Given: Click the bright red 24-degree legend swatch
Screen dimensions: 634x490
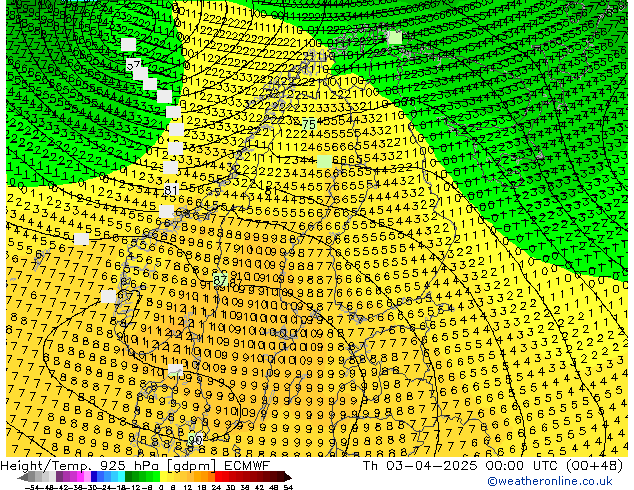Looking at the screenshot, I should [x=218, y=477].
